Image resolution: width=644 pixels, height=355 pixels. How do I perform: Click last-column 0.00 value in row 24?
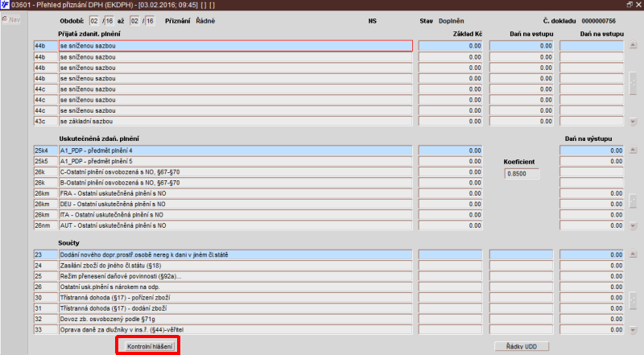[x=592, y=266]
